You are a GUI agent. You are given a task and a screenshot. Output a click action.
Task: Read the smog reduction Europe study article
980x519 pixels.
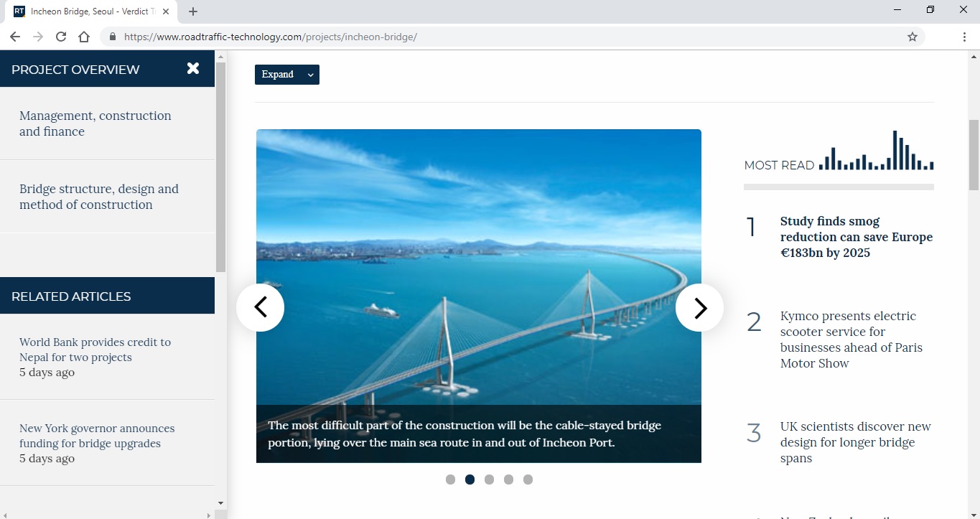pos(856,237)
